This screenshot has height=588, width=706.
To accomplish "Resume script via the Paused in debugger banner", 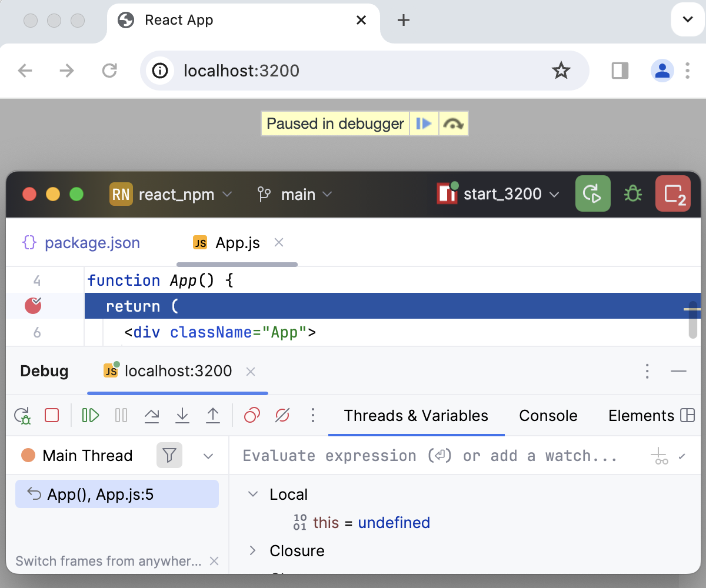I will tap(424, 123).
